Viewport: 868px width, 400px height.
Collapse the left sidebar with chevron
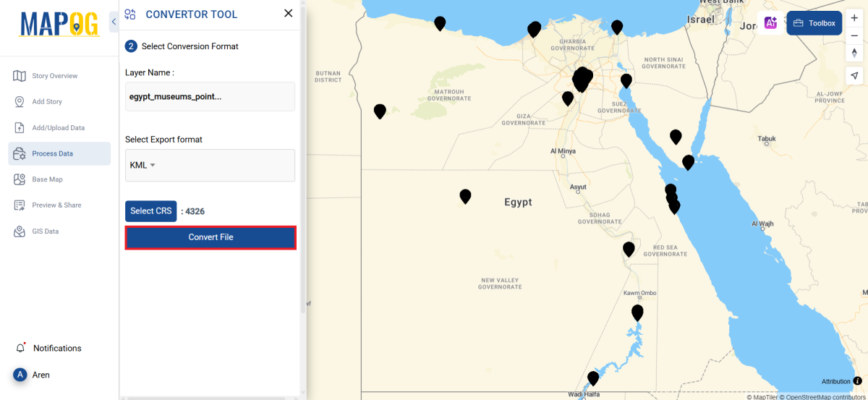[114, 22]
